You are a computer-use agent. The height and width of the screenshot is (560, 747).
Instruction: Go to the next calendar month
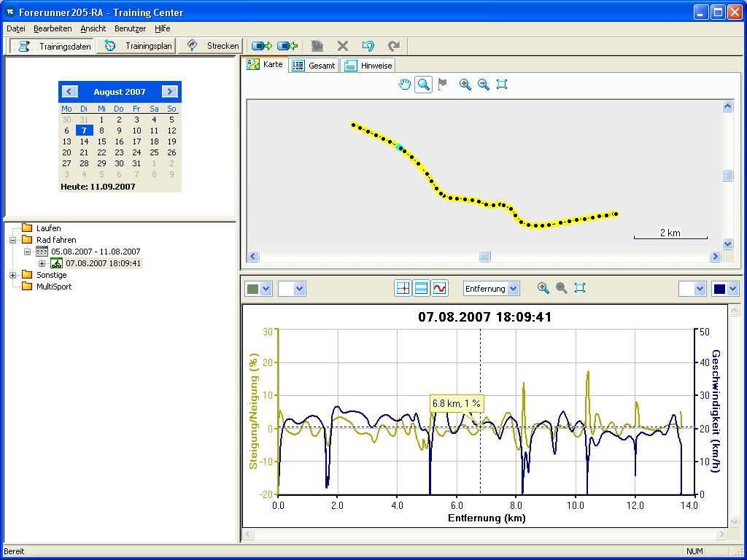(x=169, y=91)
